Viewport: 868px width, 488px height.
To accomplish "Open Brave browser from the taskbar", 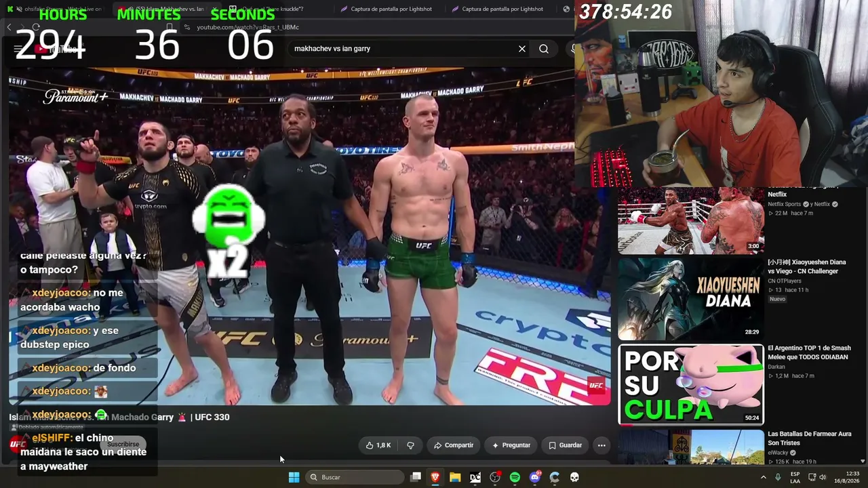I will click(x=435, y=477).
